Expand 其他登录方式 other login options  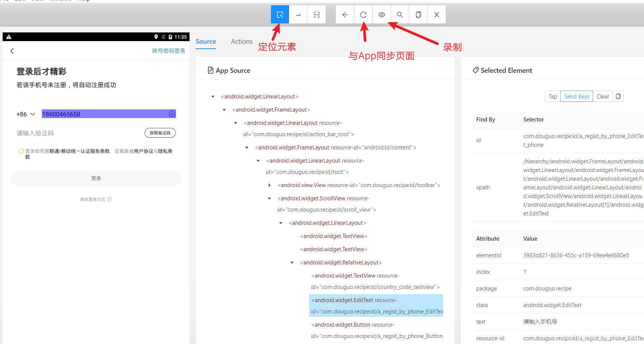click(x=96, y=200)
